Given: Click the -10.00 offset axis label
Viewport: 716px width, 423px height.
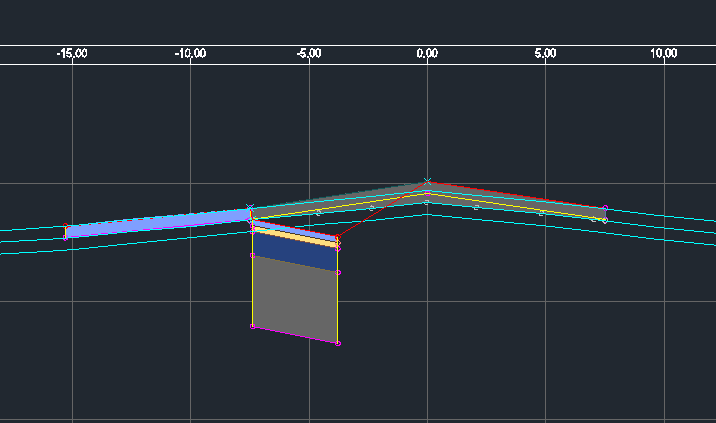Looking at the screenshot, I should [190, 54].
